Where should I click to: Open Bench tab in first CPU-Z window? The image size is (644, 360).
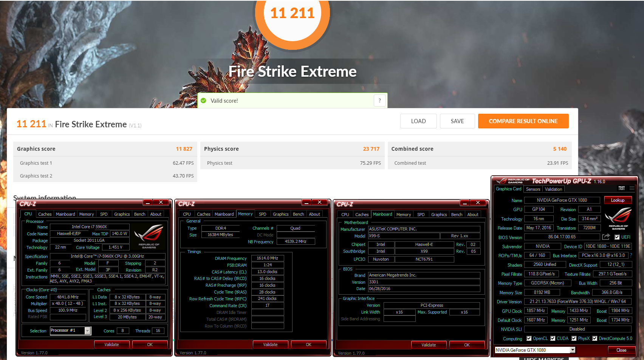click(139, 214)
